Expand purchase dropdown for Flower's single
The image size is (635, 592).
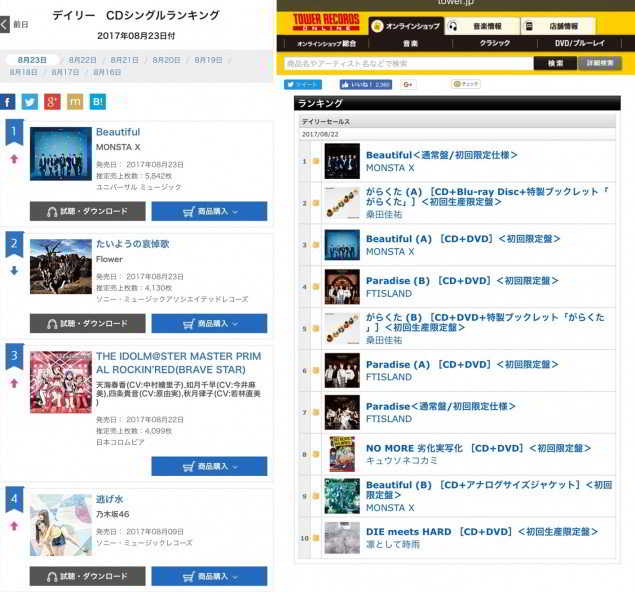[209, 324]
